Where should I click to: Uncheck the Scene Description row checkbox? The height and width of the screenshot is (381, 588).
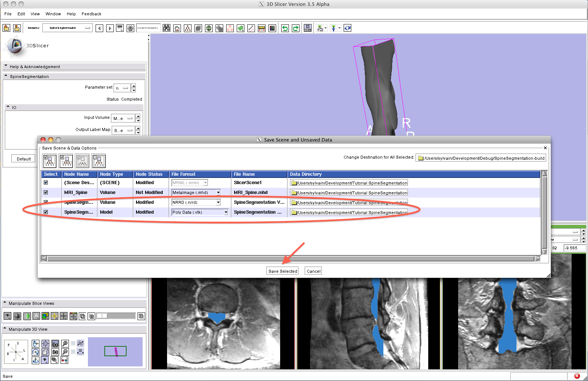(46, 183)
